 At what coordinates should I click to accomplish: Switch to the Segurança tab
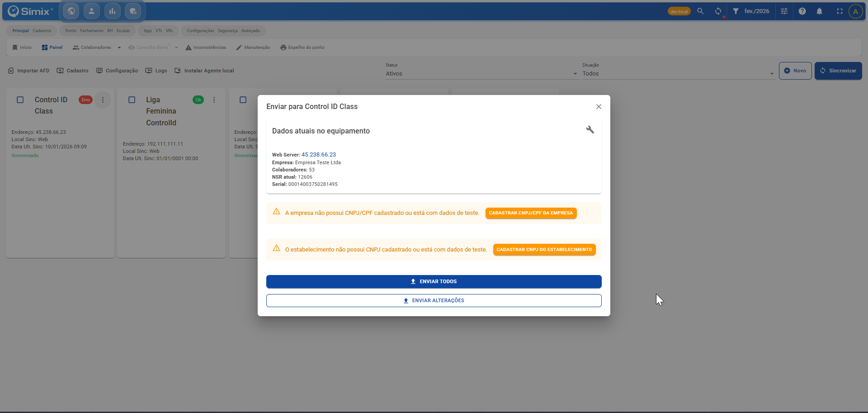coord(227,31)
